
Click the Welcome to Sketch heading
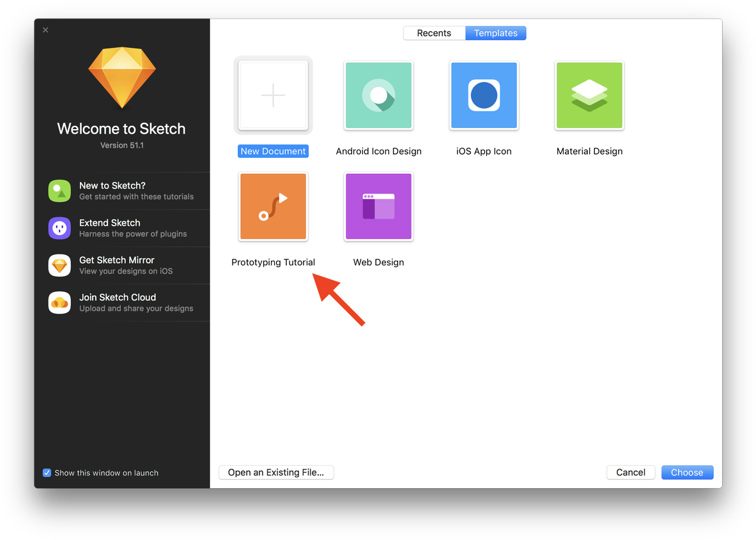121,128
